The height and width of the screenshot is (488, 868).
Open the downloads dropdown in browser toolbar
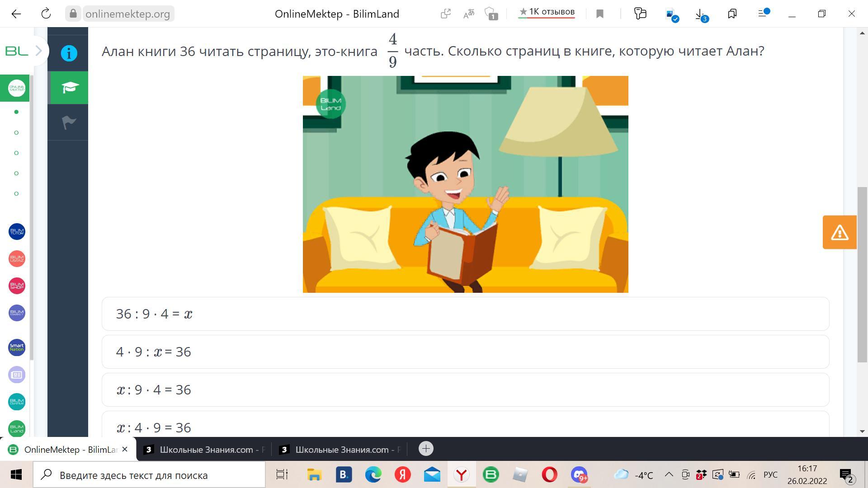tap(700, 14)
